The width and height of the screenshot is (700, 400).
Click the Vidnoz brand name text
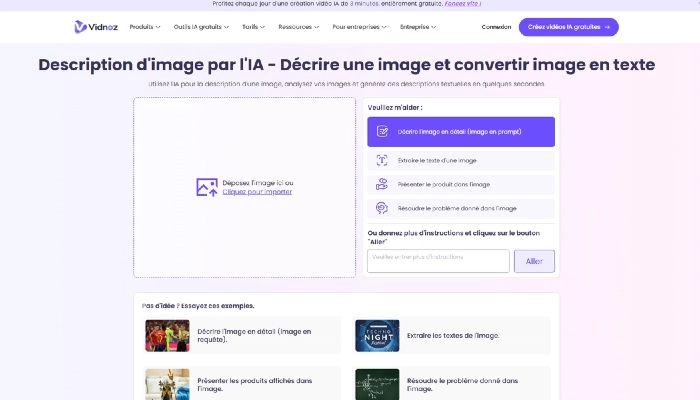point(103,27)
